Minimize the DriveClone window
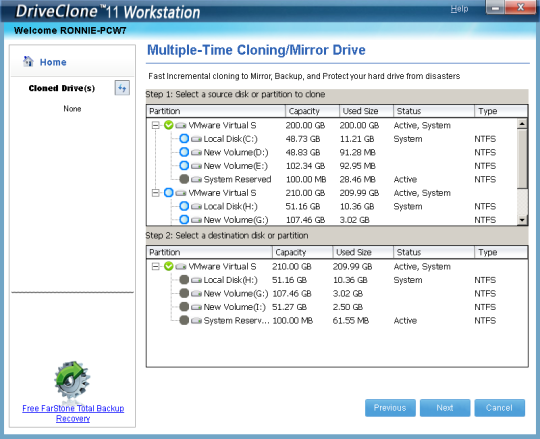This screenshot has height=439, width=540. 495,8
